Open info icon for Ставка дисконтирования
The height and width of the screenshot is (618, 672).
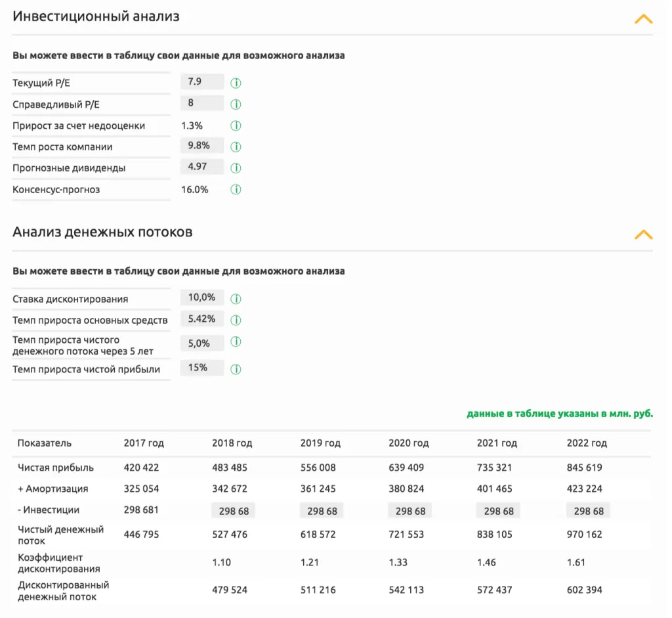click(x=236, y=299)
